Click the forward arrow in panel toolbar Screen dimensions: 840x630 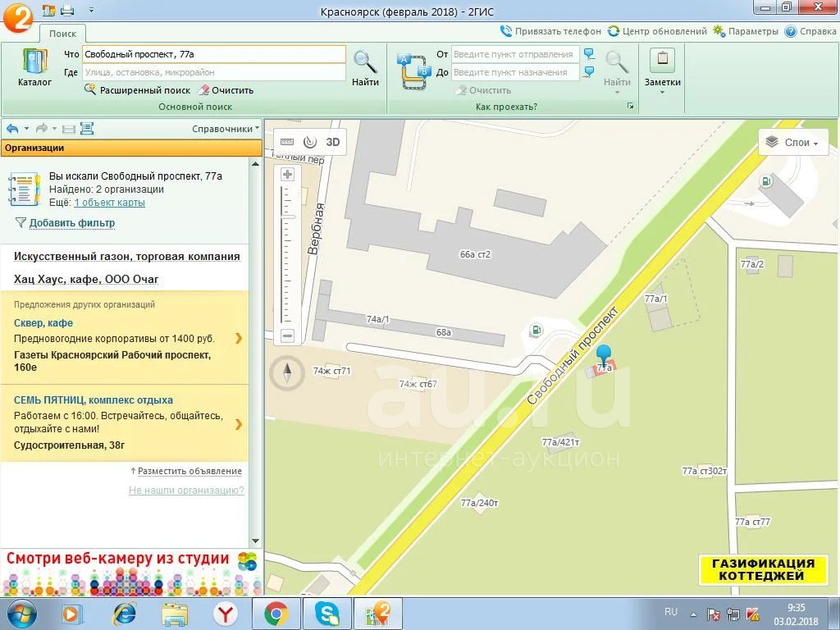(41, 129)
